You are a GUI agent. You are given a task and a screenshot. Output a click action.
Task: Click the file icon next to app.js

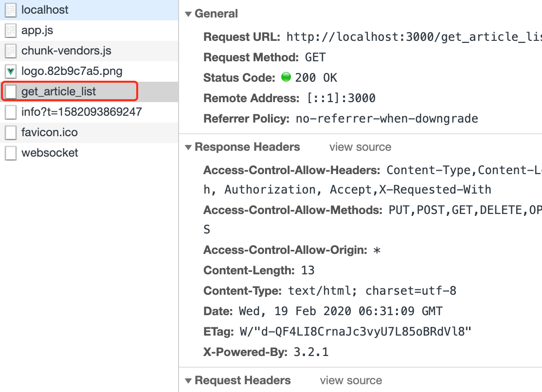tap(11, 30)
